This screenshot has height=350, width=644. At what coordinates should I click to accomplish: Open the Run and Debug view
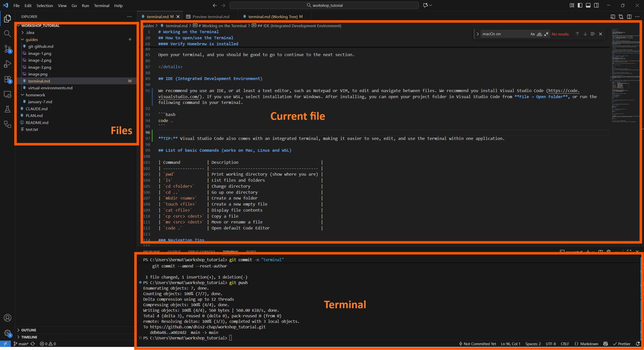[7, 64]
